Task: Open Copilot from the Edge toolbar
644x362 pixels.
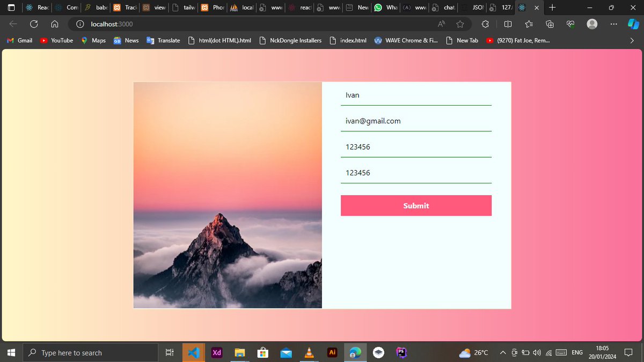Action: pos(634,24)
